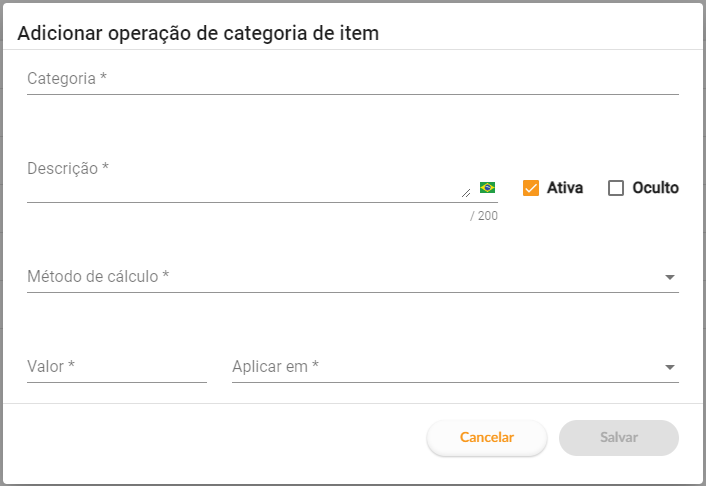Viewport: 706px width, 486px height.
Task: Click the Método de cálculo arrow
Action: 670,277
